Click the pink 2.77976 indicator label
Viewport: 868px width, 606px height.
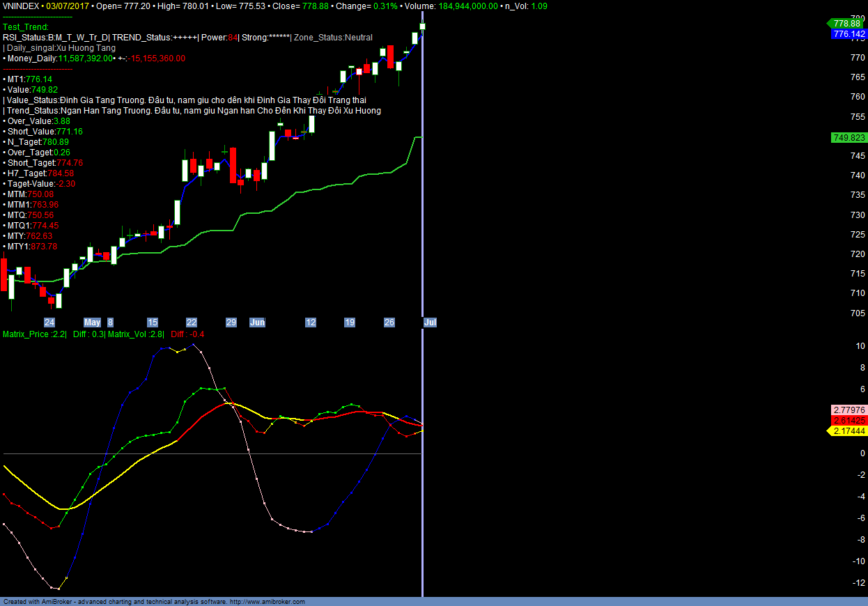[x=848, y=410]
